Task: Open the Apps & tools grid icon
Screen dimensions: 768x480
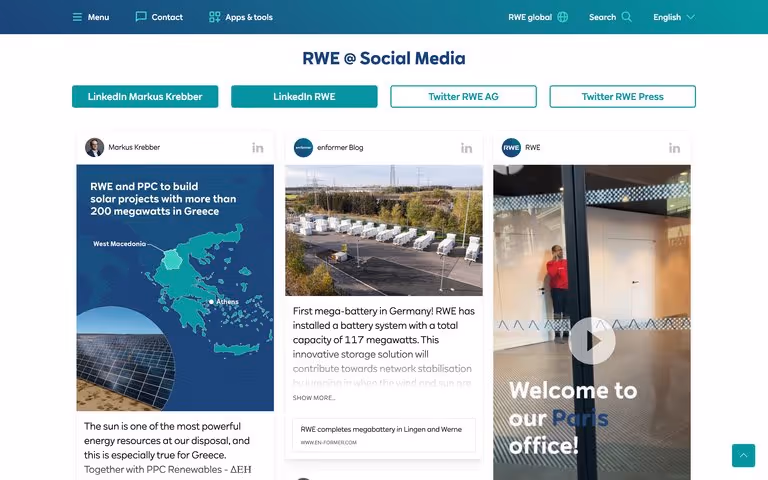Action: click(x=215, y=17)
